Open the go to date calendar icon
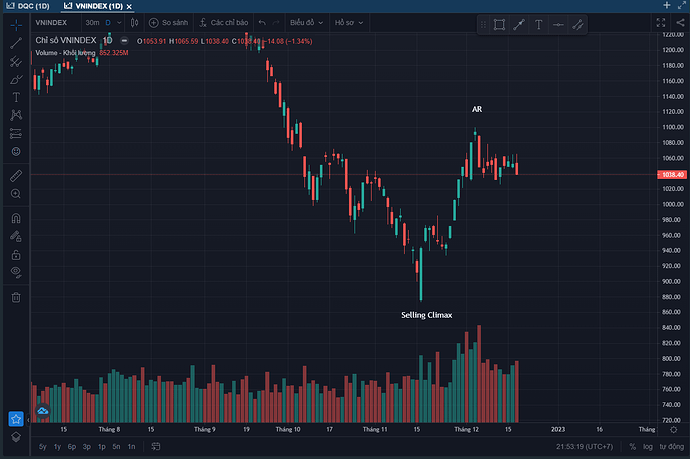The height and width of the screenshot is (459, 690). tap(156, 447)
